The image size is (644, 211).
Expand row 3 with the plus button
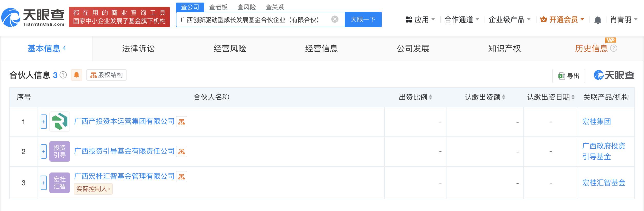(44, 183)
